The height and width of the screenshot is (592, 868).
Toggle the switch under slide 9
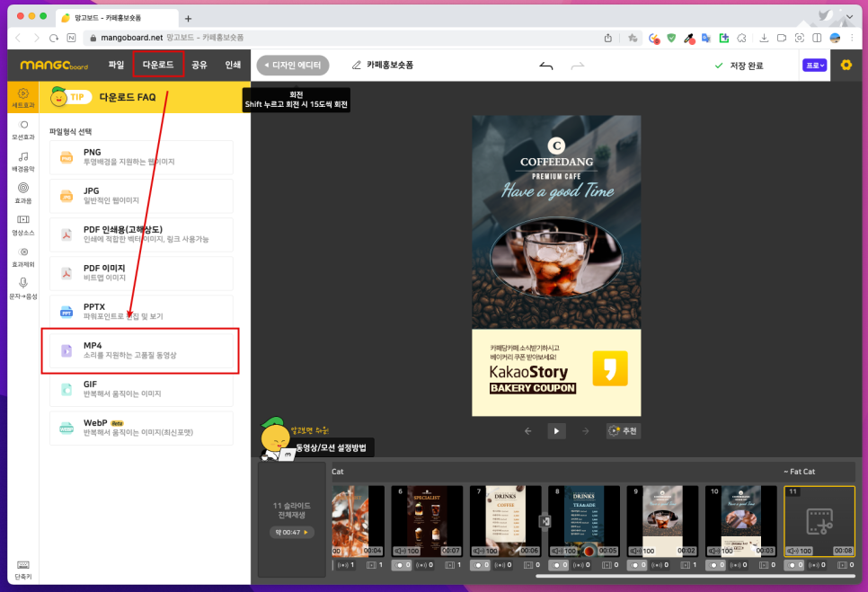[637, 565]
